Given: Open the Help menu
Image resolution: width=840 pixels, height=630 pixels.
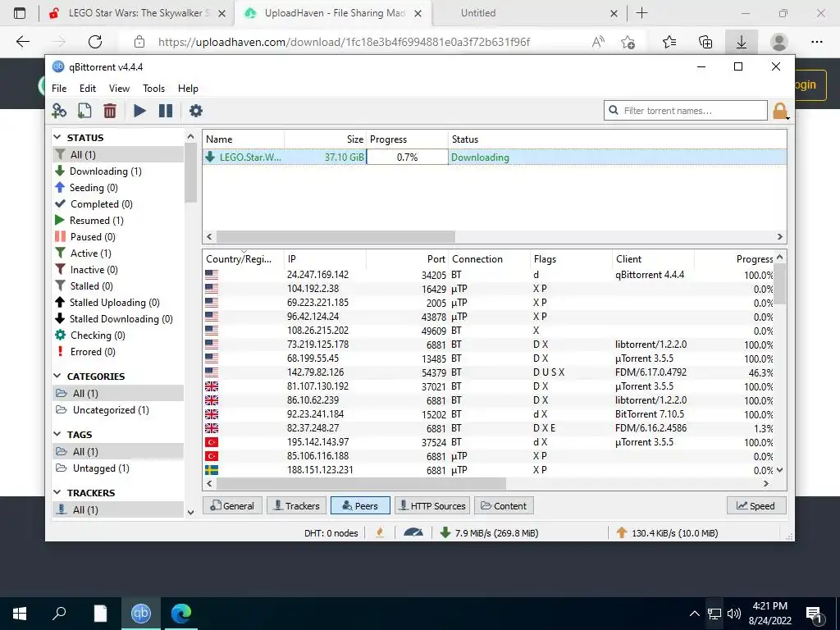Looking at the screenshot, I should tap(188, 89).
